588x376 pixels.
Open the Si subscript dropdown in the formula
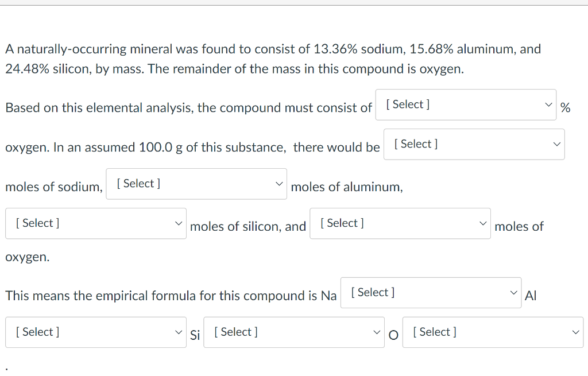293,332
